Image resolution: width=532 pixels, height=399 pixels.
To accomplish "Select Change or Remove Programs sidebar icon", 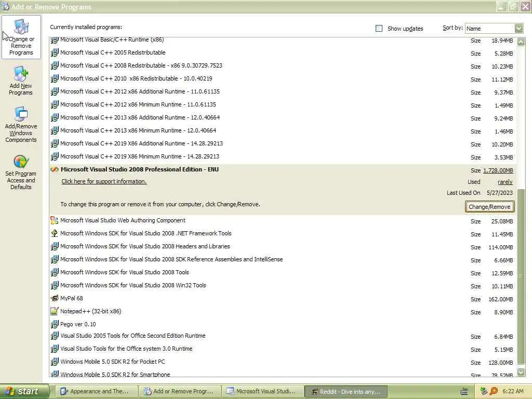I will pos(21,26).
